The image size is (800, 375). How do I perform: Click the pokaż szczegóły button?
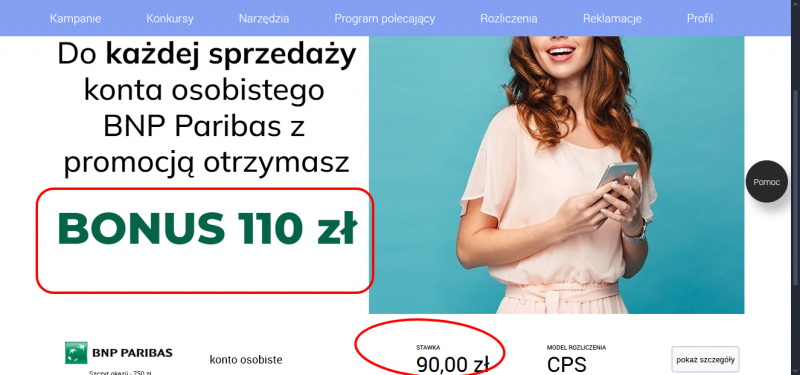705,360
